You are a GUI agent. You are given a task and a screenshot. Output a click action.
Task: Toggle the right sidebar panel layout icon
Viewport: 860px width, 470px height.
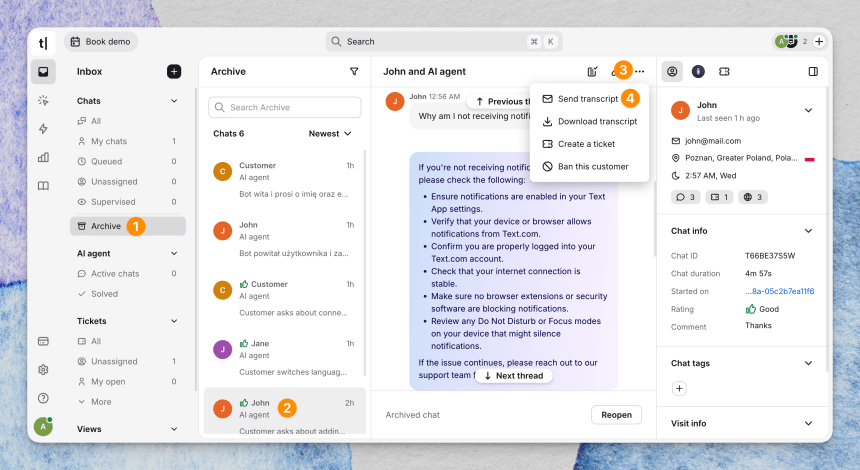pyautogui.click(x=813, y=71)
